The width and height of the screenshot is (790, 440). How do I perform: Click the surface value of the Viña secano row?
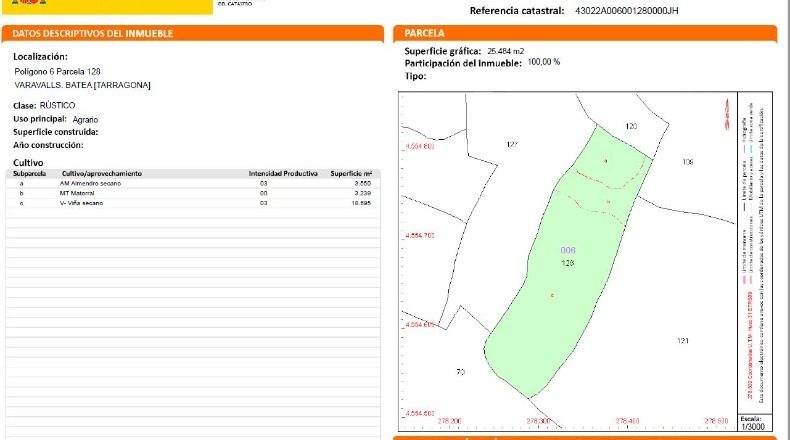tap(361, 203)
